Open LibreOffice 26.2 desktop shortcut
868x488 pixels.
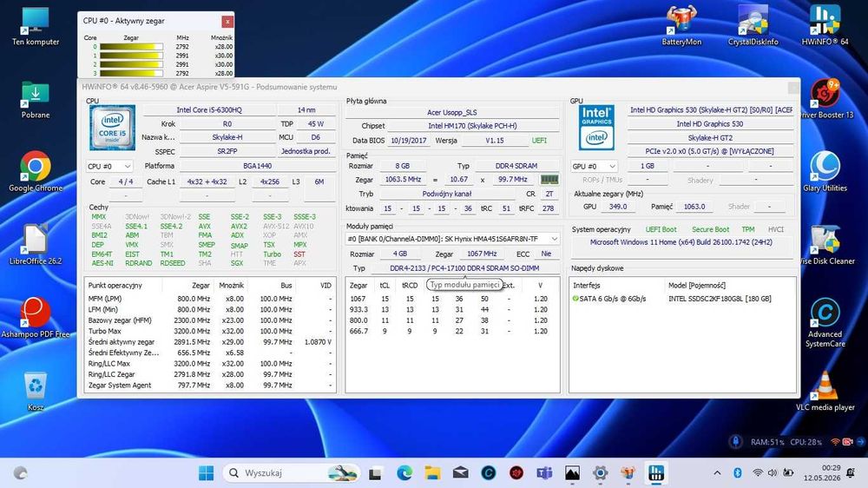click(36, 244)
